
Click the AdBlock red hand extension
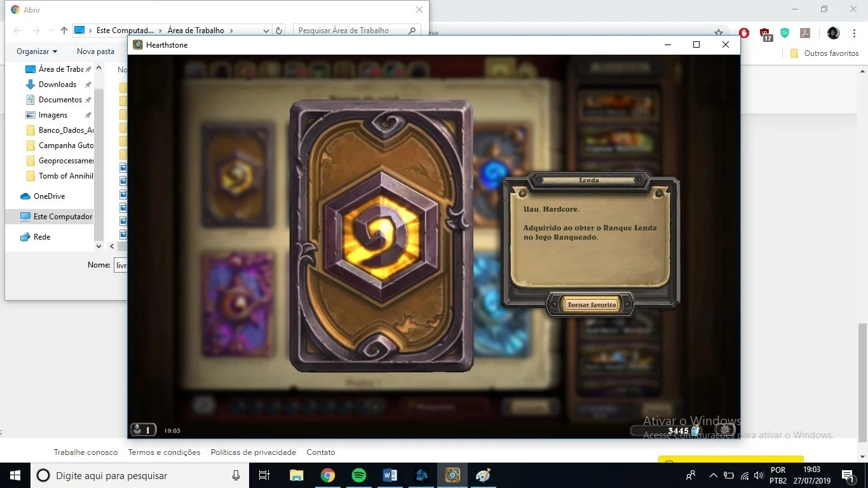pos(744,33)
